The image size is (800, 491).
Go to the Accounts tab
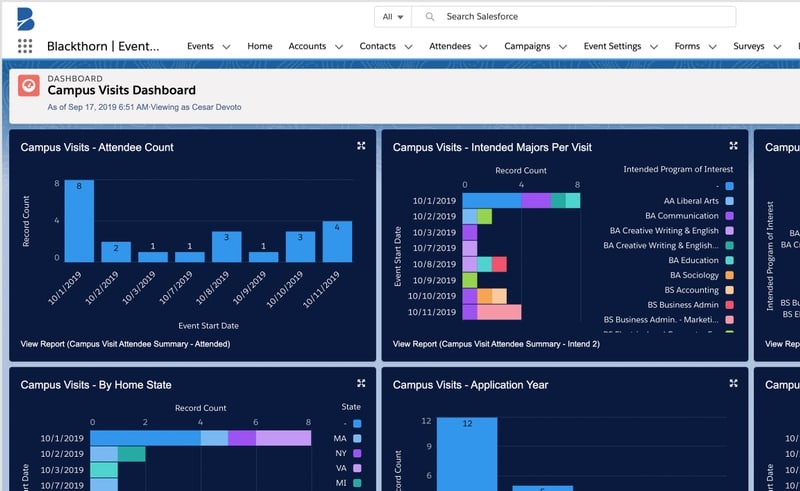click(x=307, y=46)
